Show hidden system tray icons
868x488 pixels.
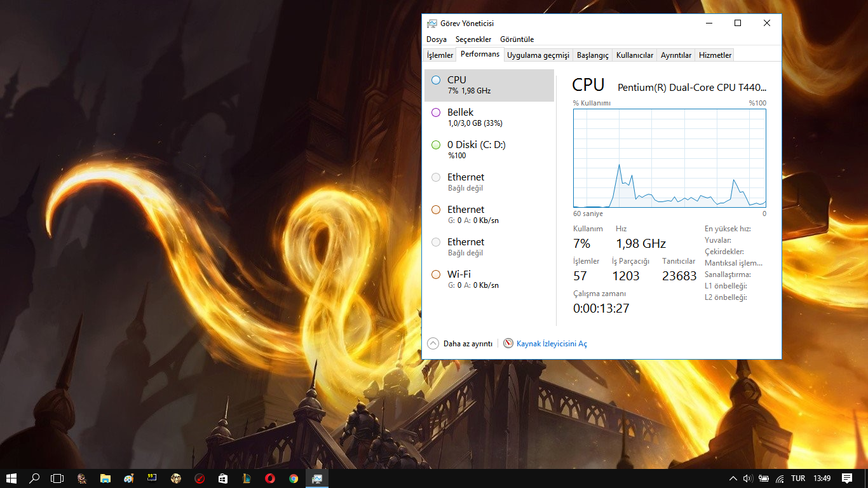[x=733, y=478]
